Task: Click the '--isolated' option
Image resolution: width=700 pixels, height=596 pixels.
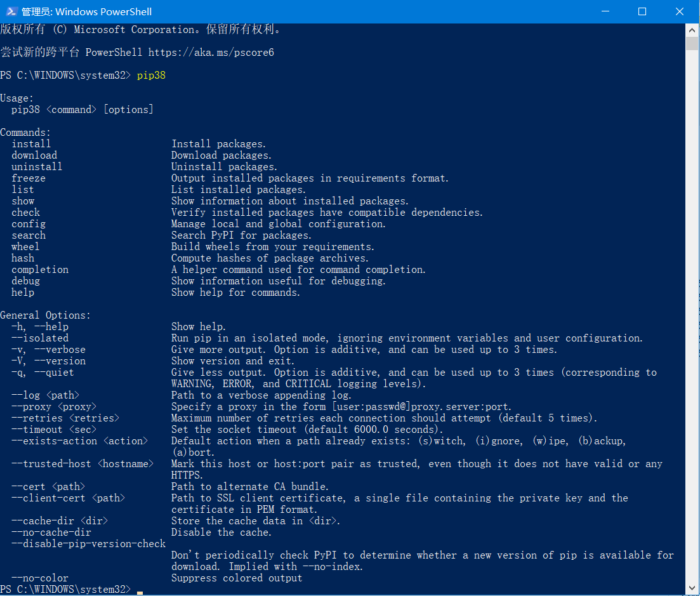Action: 40,338
